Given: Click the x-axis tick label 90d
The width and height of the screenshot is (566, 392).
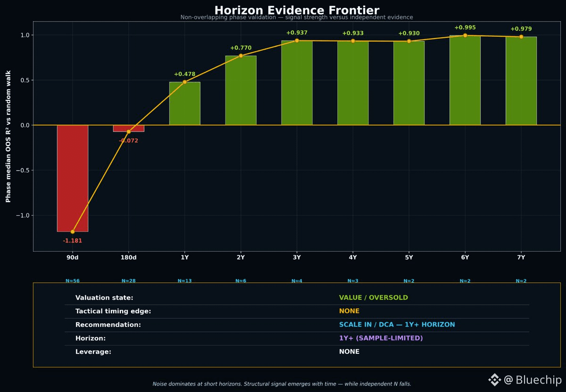Looking at the screenshot, I should 73,258.
